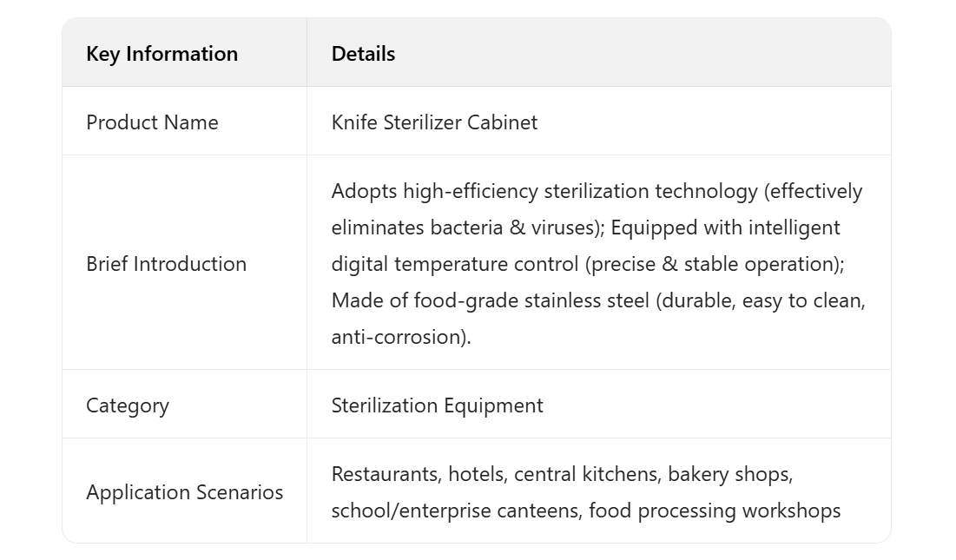Click the "Key Information" column header
The image size is (956, 560).
point(162,54)
